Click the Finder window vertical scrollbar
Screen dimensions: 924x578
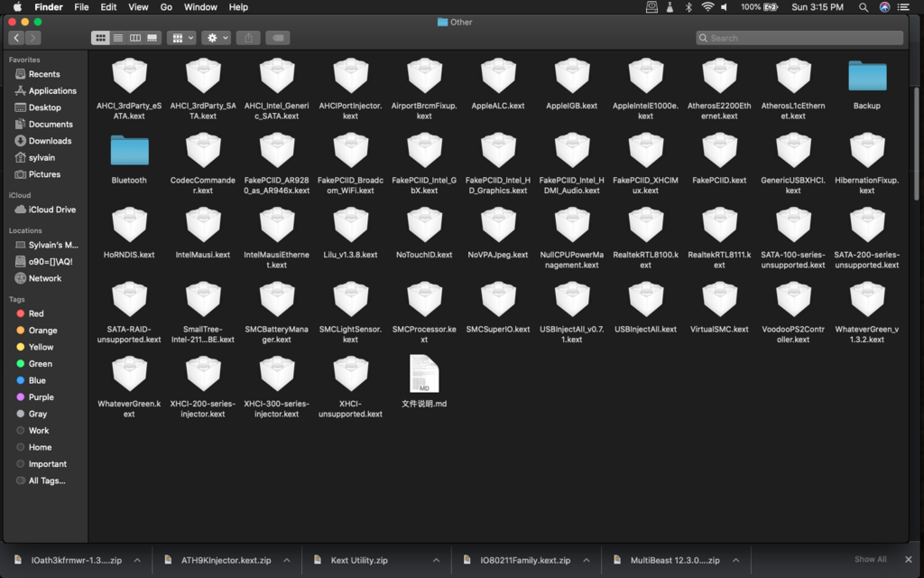916,144
